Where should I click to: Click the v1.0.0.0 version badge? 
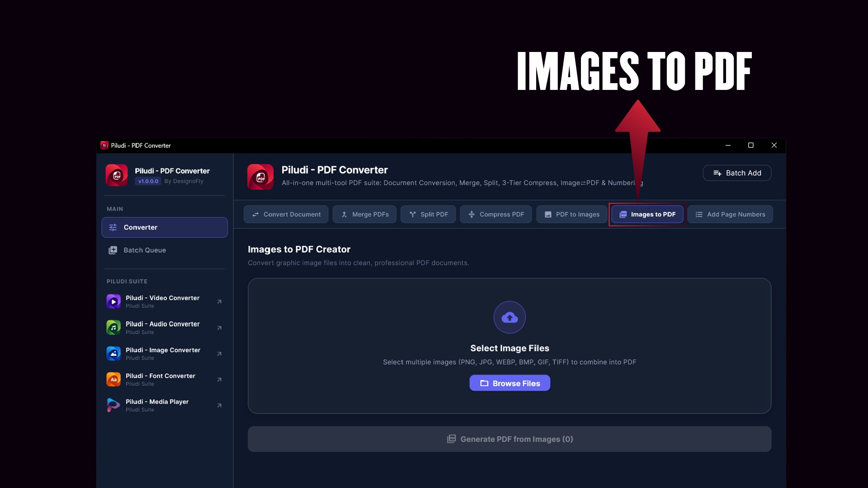(x=148, y=181)
